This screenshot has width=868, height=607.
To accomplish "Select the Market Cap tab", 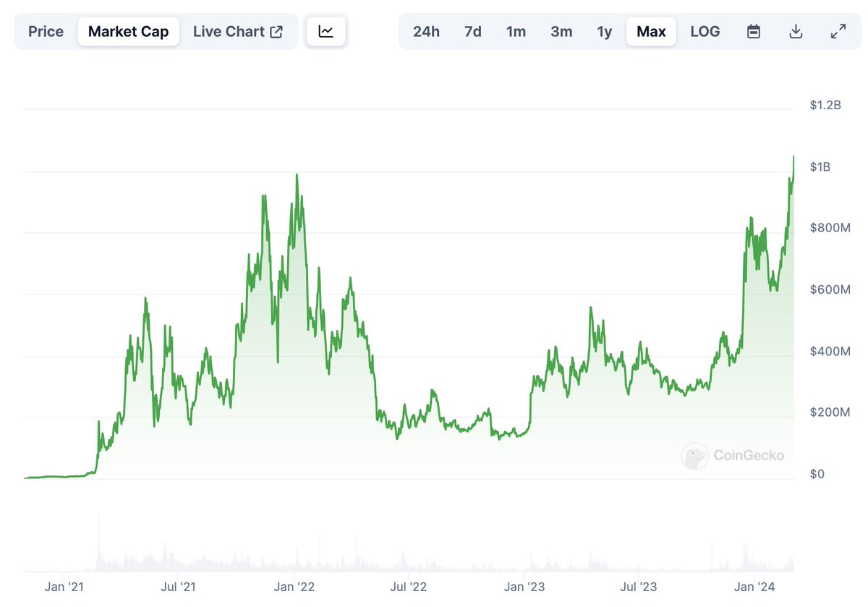I will (128, 32).
